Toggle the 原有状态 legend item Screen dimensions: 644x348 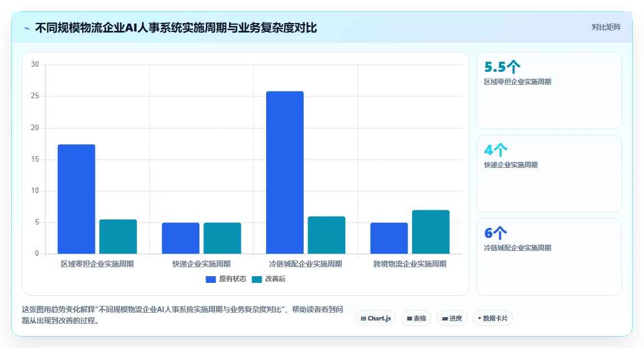[226, 279]
